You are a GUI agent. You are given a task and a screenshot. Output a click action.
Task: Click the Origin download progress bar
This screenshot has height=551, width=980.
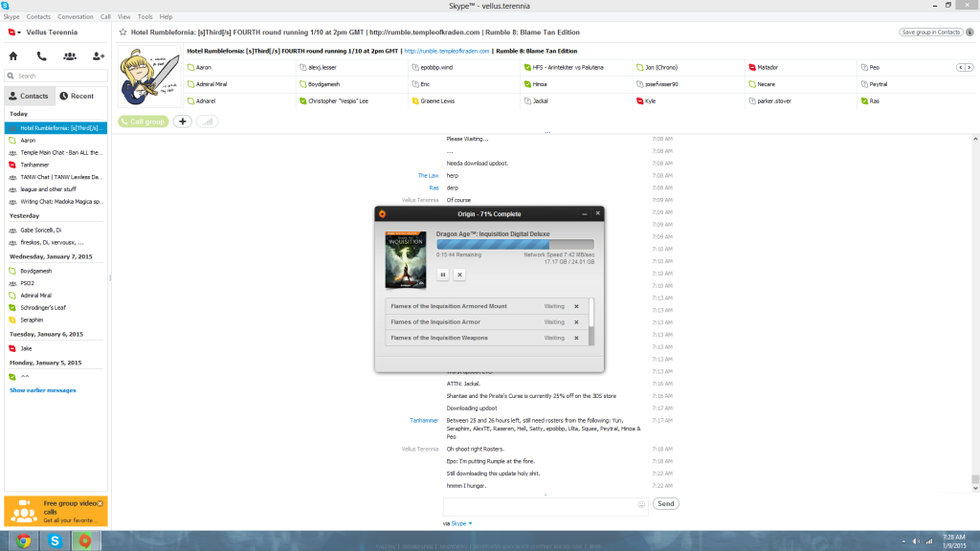point(515,245)
